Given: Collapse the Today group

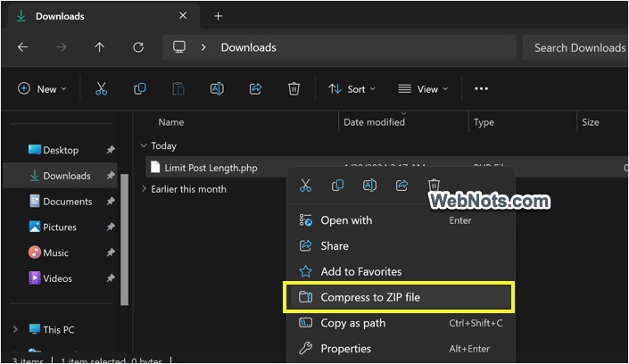Looking at the screenshot, I should (x=144, y=145).
